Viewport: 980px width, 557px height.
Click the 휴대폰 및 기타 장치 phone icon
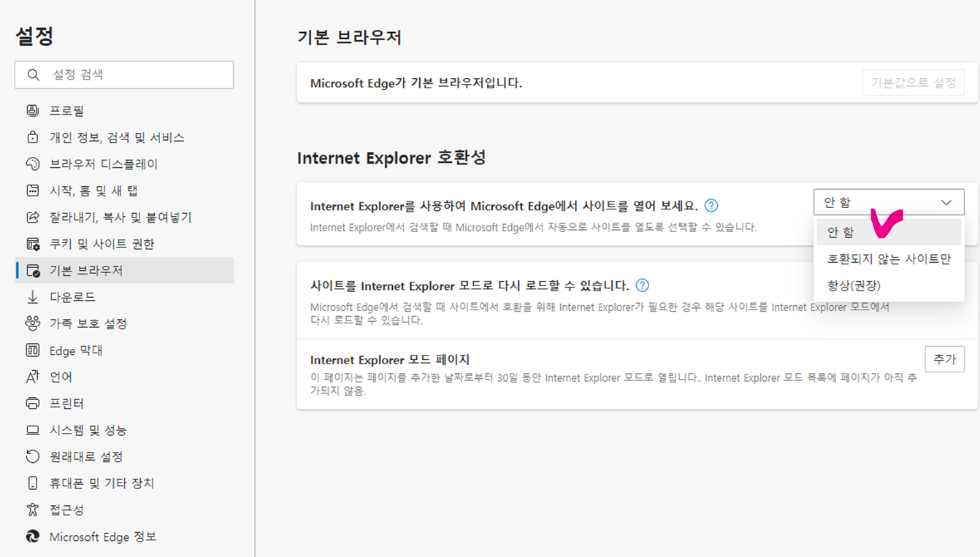pos(32,483)
